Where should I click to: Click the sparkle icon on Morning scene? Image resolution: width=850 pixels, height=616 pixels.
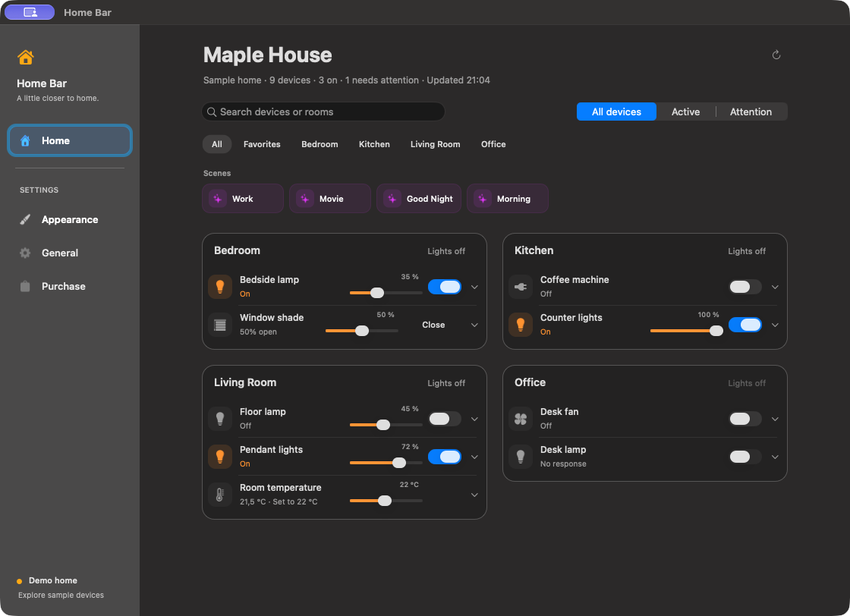[483, 199]
